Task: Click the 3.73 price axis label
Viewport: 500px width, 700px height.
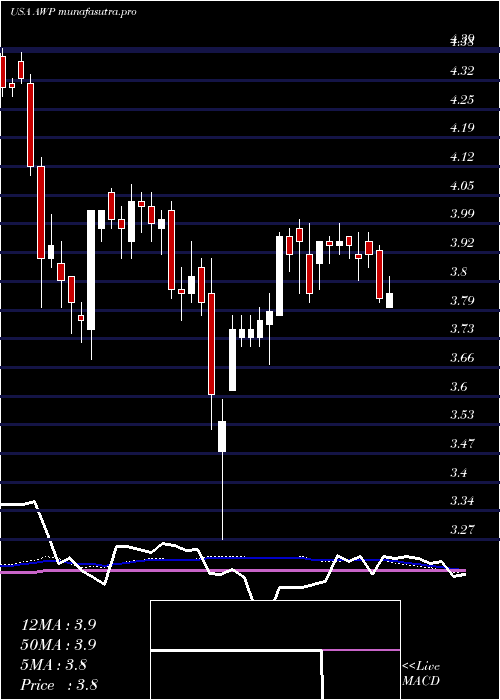Action: 462,329
